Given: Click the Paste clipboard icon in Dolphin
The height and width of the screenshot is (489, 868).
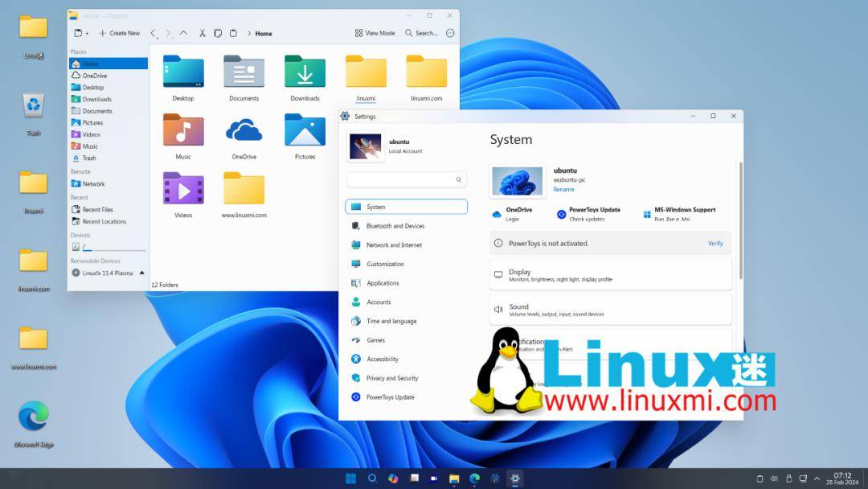Looking at the screenshot, I should [x=231, y=33].
